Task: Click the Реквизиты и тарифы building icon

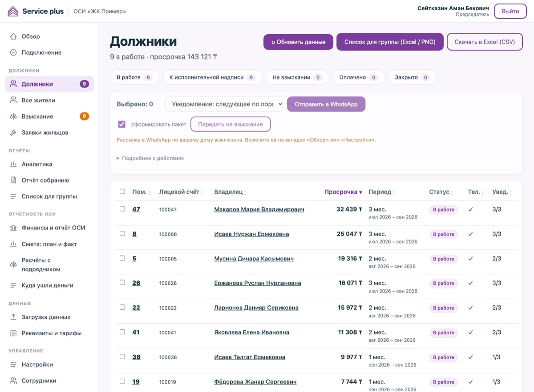Action: 13,333
